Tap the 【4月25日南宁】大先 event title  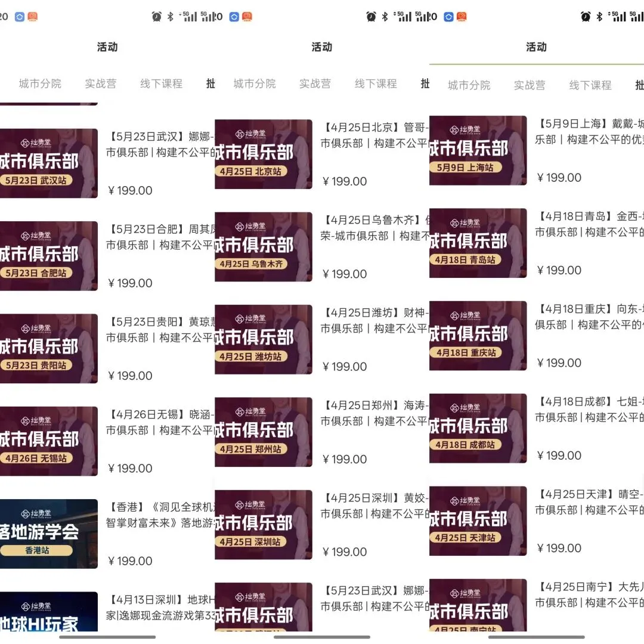tap(589, 595)
